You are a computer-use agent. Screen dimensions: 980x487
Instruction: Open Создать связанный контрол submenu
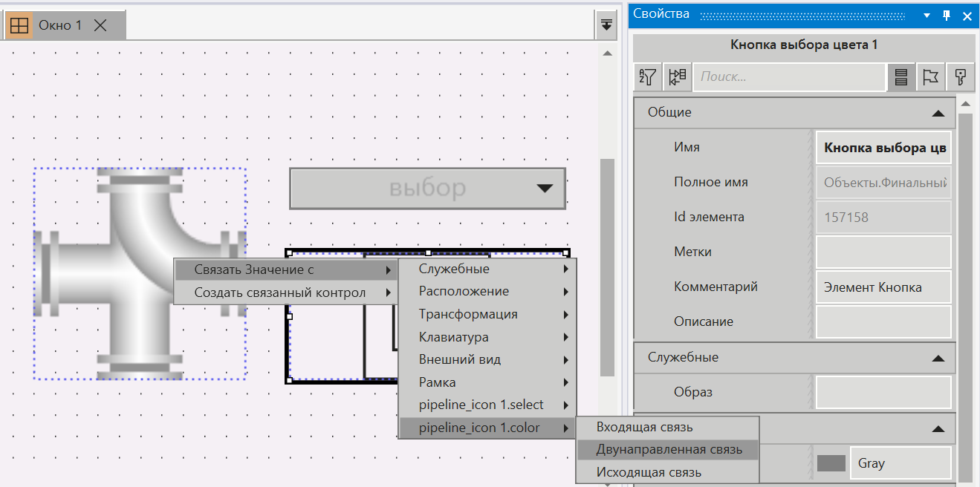(280, 292)
